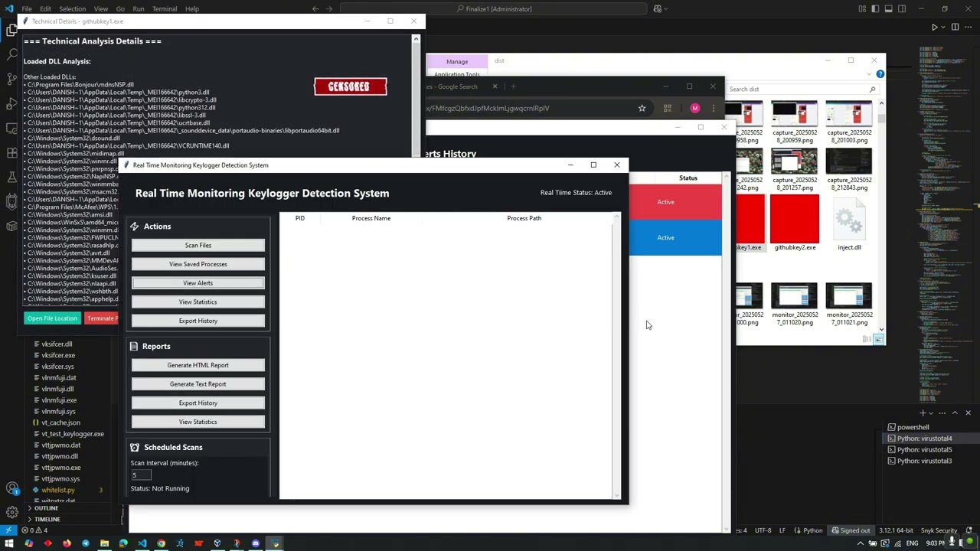The height and width of the screenshot is (551, 980).
Task: Click Firefox icon in the taskbar
Action: pyautogui.click(x=67, y=543)
